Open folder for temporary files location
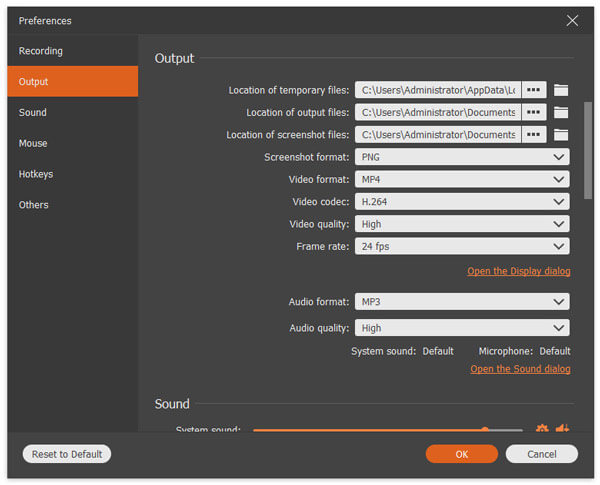Screen dimensions: 600x485 pos(561,90)
